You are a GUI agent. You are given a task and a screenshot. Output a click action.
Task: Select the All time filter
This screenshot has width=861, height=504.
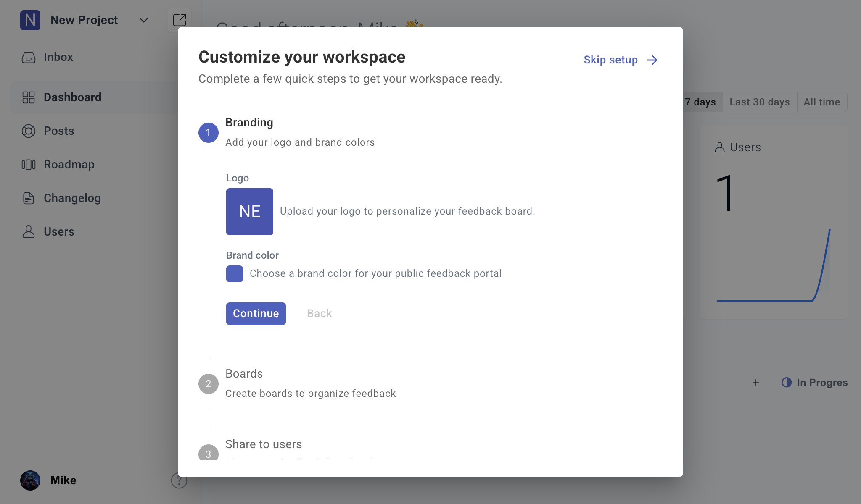(x=822, y=102)
